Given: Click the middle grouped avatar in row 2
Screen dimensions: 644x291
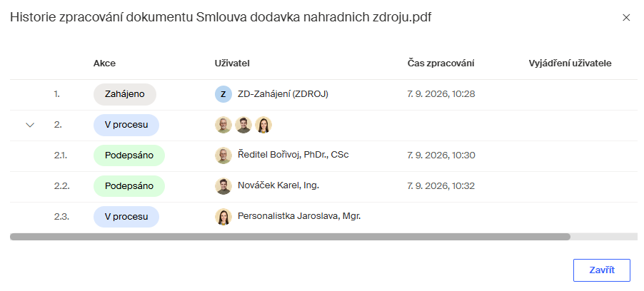Looking at the screenshot, I should (243, 125).
